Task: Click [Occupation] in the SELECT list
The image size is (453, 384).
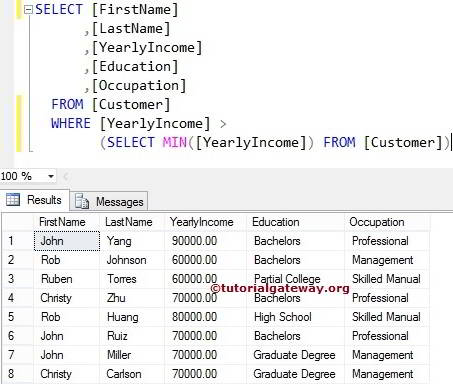Action: click(139, 86)
